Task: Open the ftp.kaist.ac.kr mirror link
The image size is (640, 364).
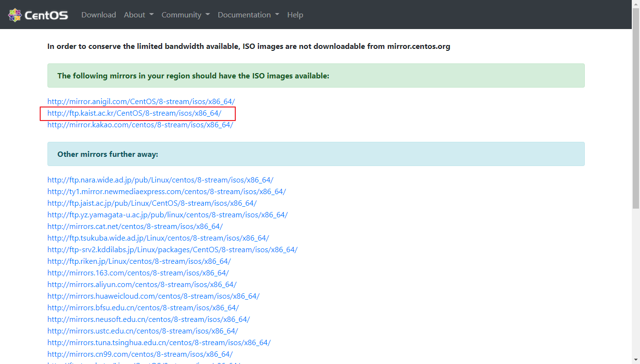Action: coord(134,113)
